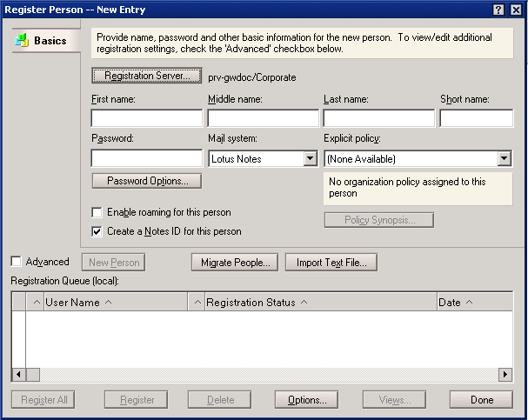Click Done to finish
528x420 pixels.
click(x=482, y=399)
